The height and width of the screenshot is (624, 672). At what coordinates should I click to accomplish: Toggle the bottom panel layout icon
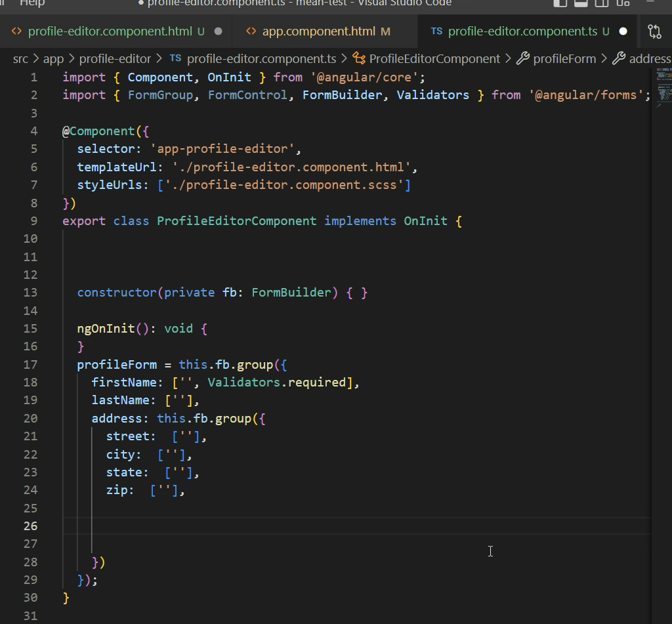[x=581, y=3]
